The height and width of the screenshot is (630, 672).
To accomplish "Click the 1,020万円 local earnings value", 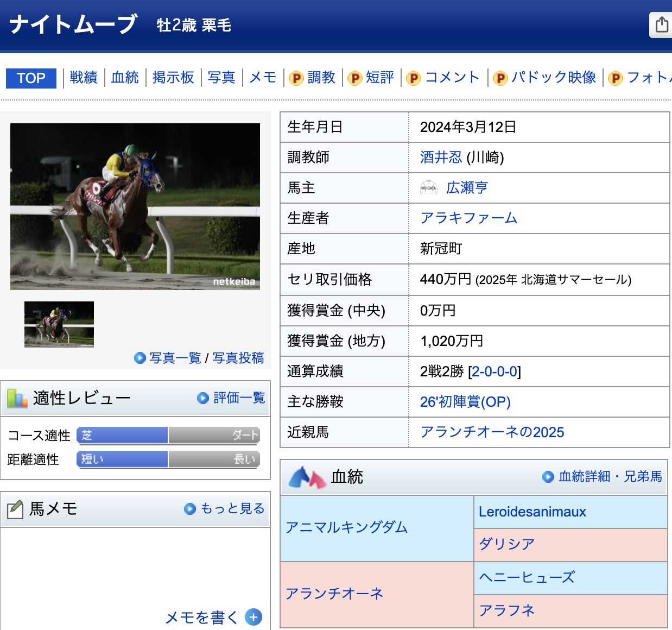I will pos(452,341).
